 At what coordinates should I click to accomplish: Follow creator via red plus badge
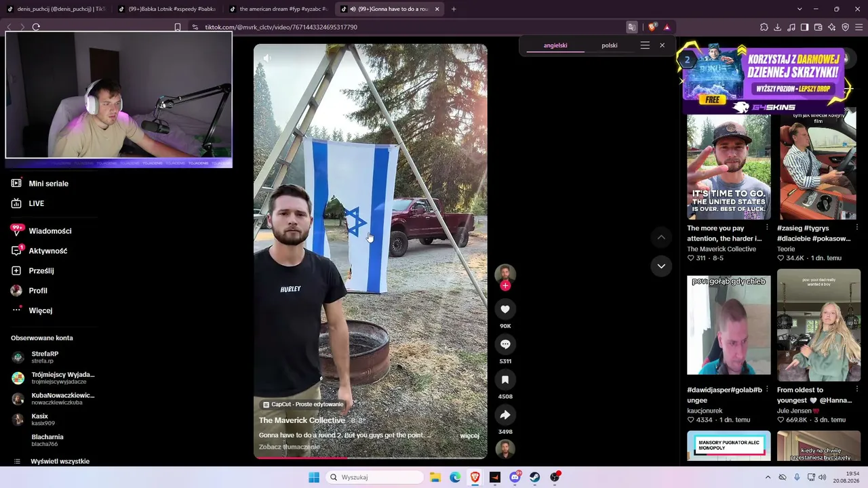pos(505,286)
